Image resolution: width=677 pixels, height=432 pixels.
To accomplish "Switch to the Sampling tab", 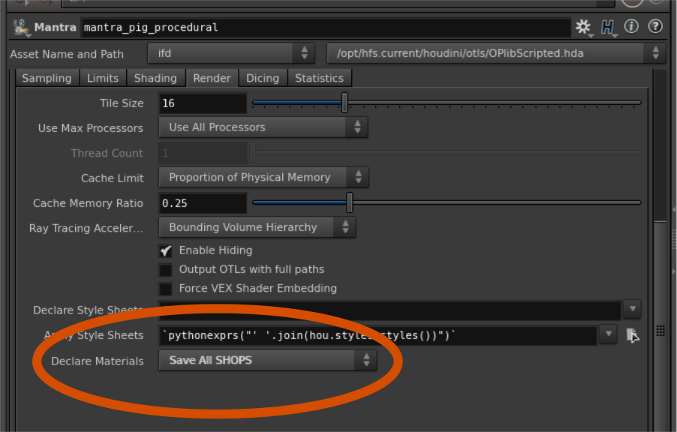I will coord(46,78).
